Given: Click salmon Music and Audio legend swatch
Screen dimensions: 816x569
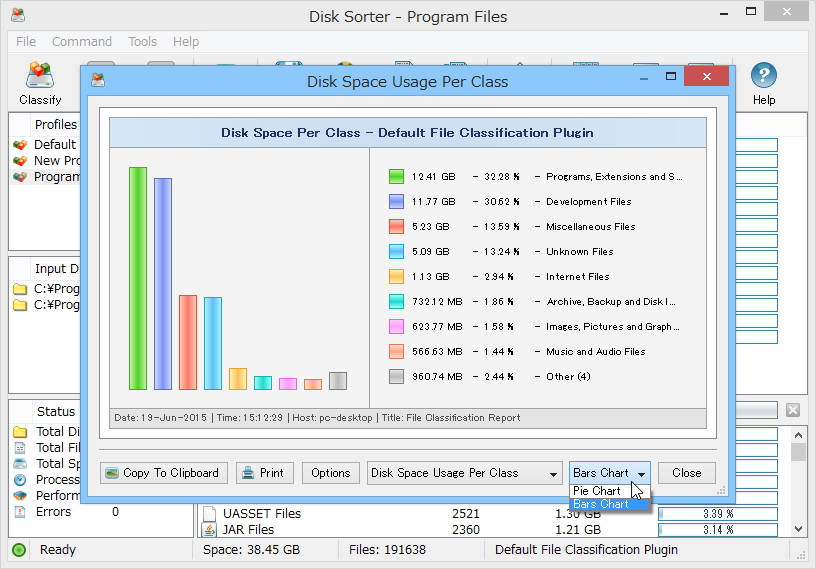Looking at the screenshot, I should [396, 351].
